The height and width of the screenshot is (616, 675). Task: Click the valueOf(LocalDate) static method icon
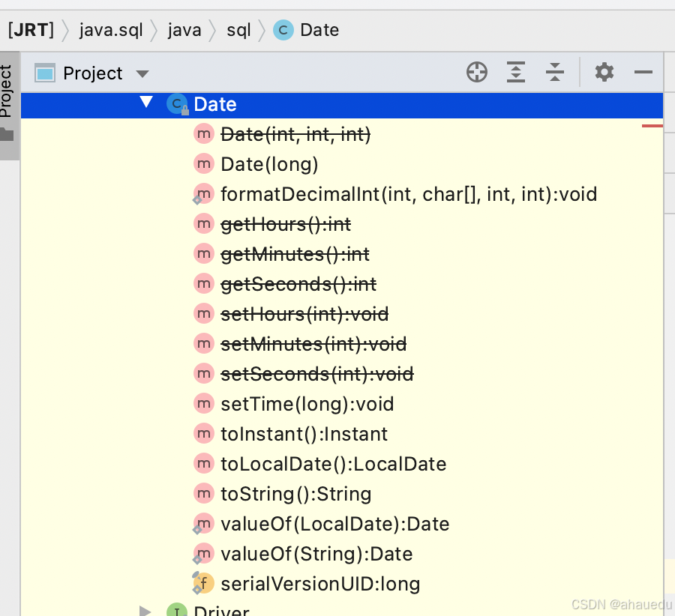203,524
